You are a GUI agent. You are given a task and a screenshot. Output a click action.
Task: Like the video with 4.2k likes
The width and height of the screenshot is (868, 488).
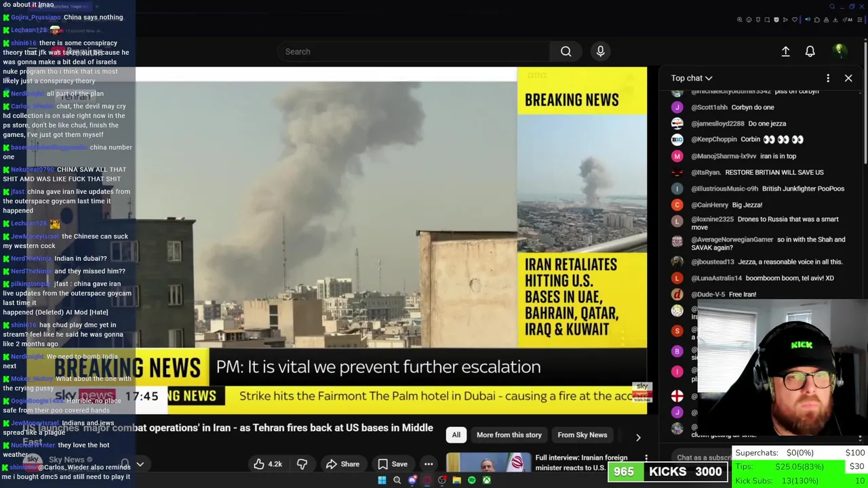coord(268,464)
